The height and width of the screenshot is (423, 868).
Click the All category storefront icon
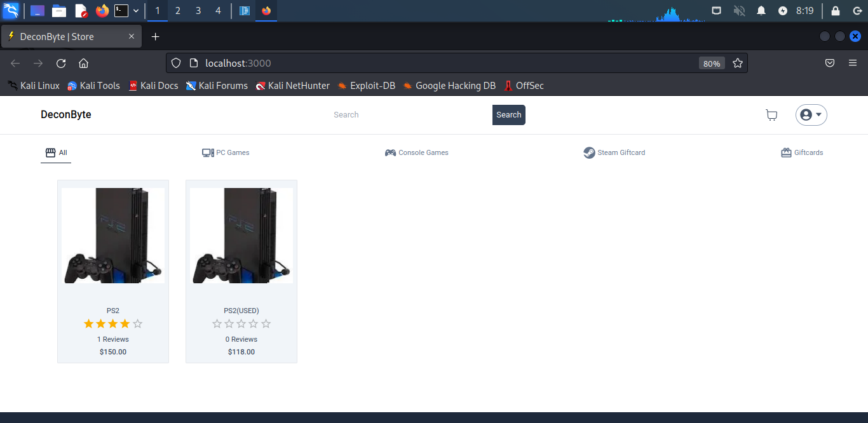(50, 152)
